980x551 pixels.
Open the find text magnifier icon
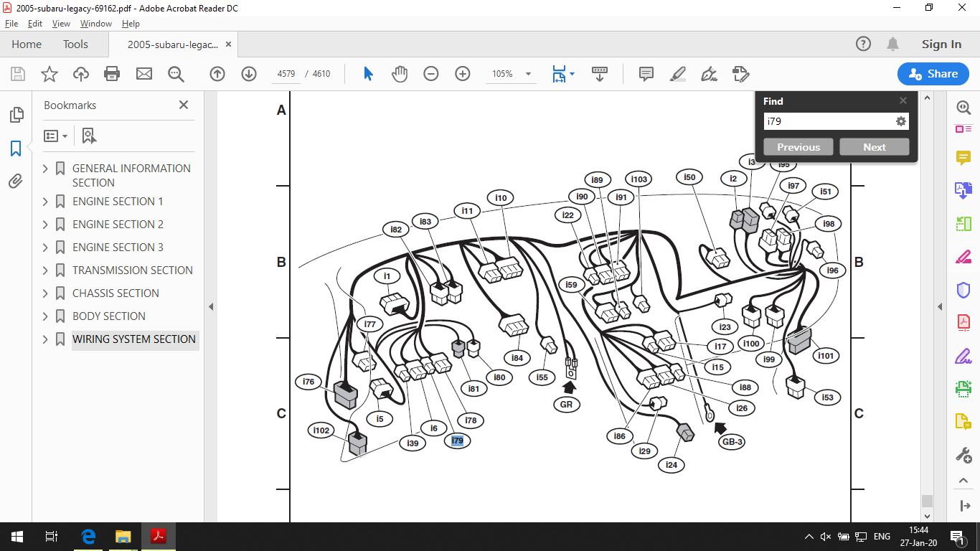coord(176,74)
